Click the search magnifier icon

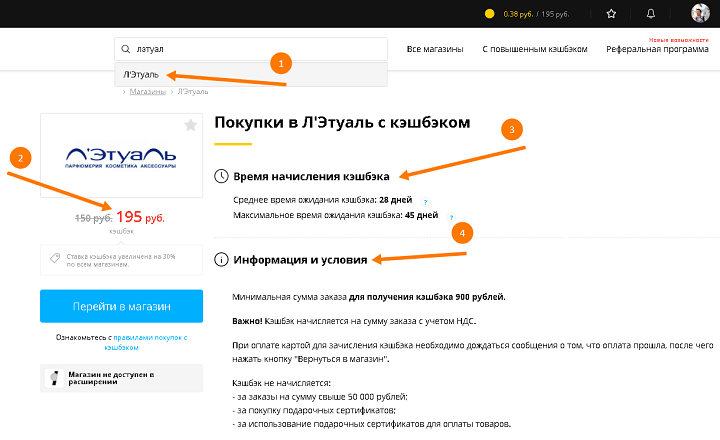point(126,49)
